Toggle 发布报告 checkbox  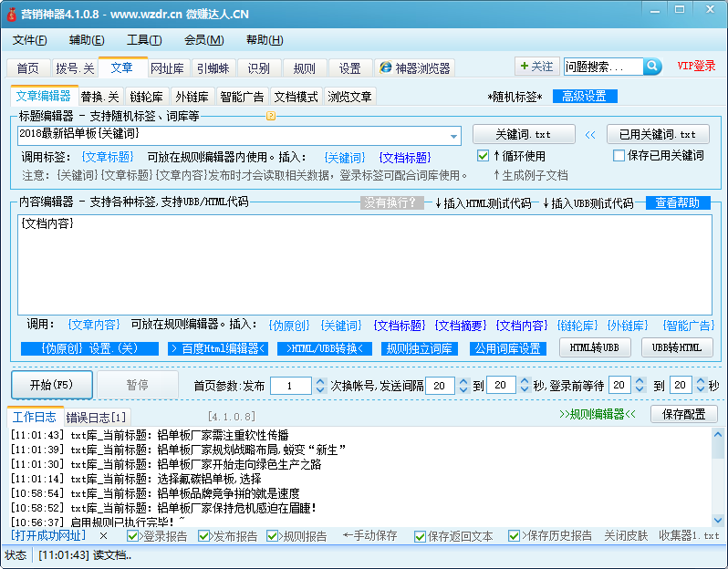[203, 536]
